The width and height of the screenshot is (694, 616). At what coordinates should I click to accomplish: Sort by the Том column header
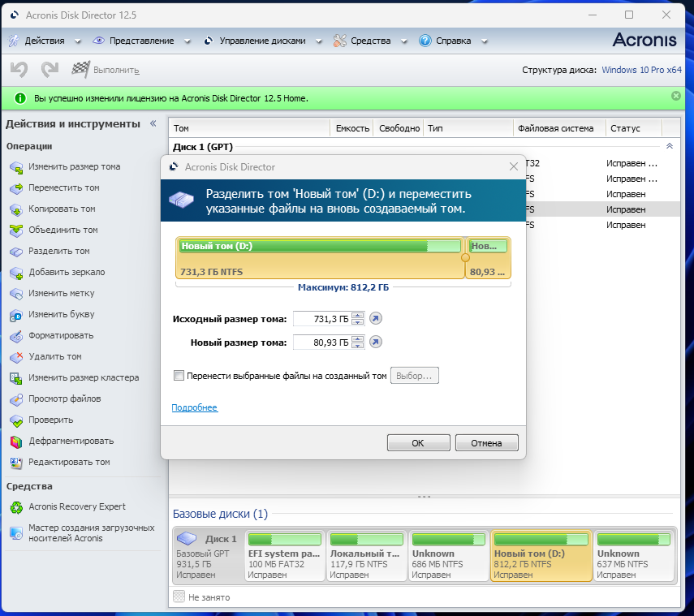250,128
